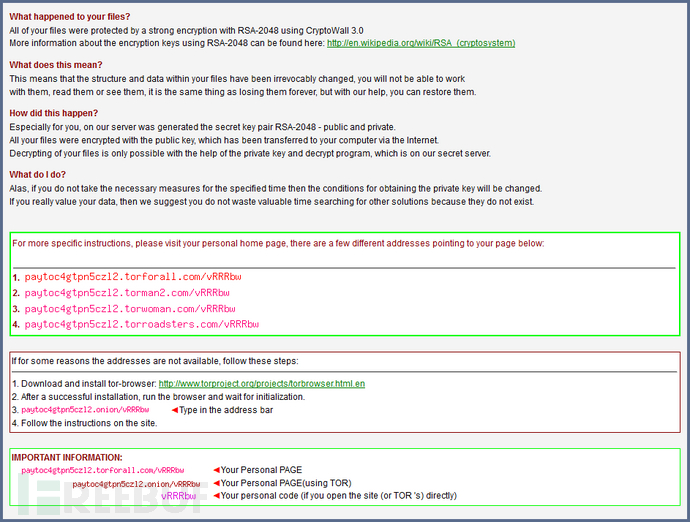Click the 'How did this happen?' heading
Image resolution: width=690 pixels, height=522 pixels.
pyautogui.click(x=54, y=114)
